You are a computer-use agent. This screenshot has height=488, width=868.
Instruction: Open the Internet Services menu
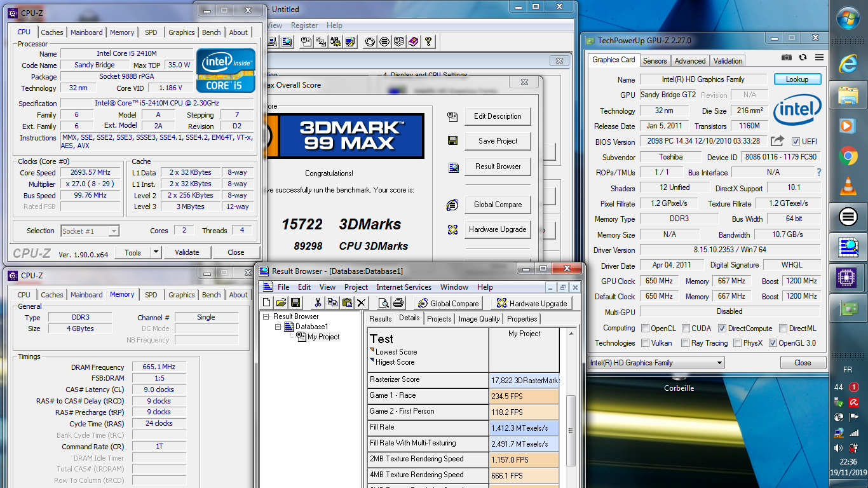[404, 287]
